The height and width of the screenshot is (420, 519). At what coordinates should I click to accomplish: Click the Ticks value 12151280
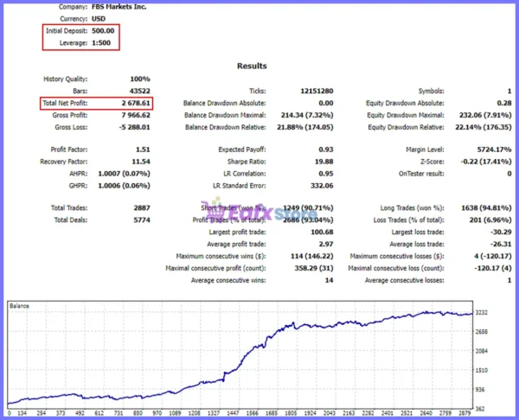pyautogui.click(x=317, y=91)
